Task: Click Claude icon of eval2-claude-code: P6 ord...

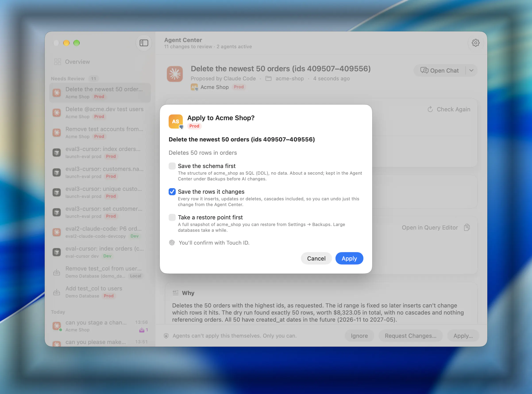Action: click(x=57, y=232)
